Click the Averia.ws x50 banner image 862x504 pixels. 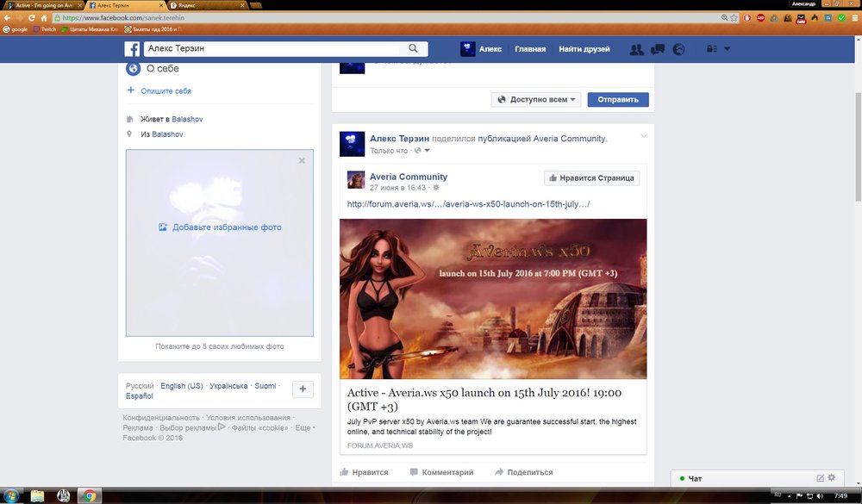click(x=493, y=298)
